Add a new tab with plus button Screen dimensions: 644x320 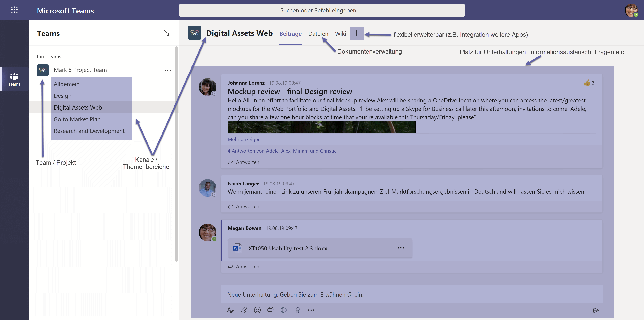coord(357,33)
